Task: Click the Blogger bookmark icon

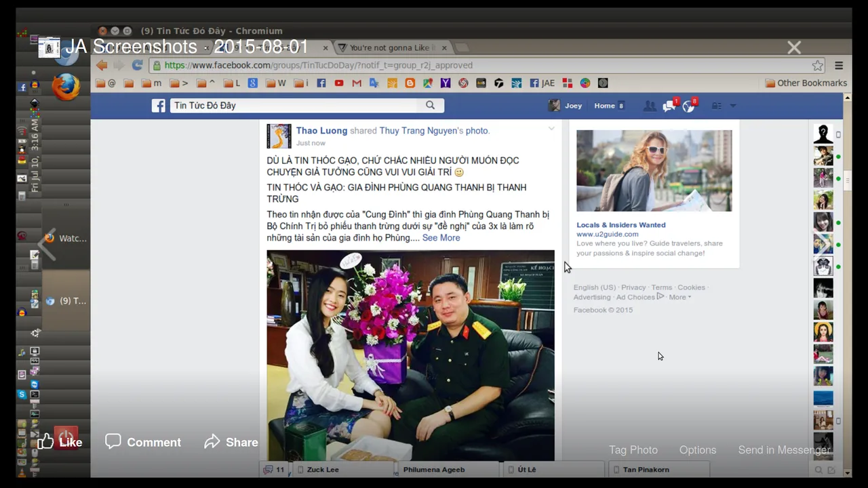Action: pyautogui.click(x=410, y=83)
